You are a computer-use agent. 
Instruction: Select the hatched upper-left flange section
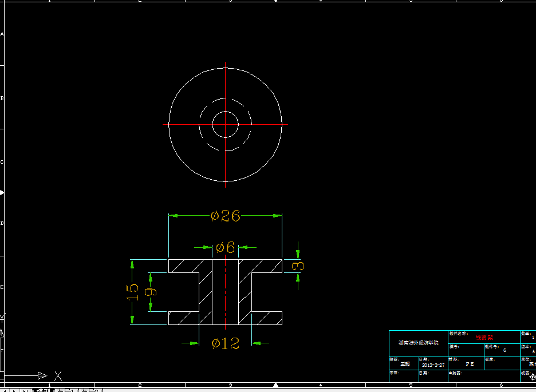pos(184,266)
